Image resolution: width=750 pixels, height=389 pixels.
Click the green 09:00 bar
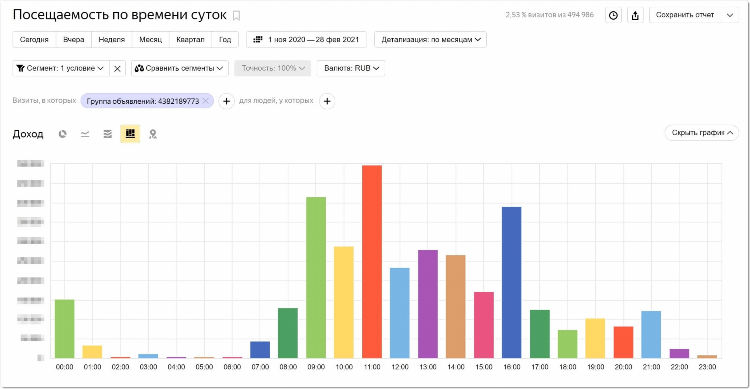click(x=316, y=278)
